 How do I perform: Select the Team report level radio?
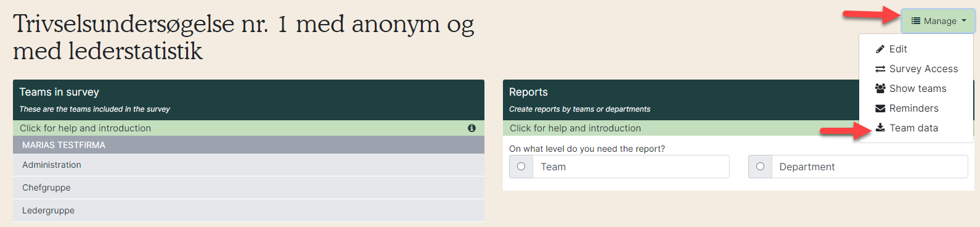(x=521, y=167)
